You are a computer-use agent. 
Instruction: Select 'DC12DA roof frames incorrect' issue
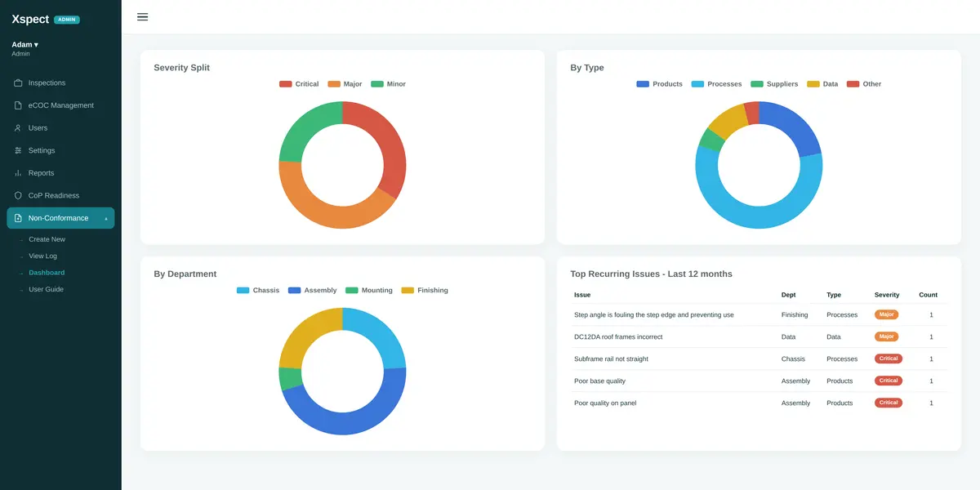[x=618, y=336]
